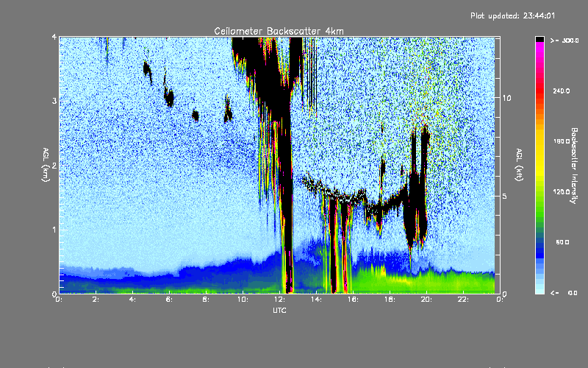The width and height of the screenshot is (588, 368).
Task: Click the '18:' UTC hour tick label
Action: (390, 300)
